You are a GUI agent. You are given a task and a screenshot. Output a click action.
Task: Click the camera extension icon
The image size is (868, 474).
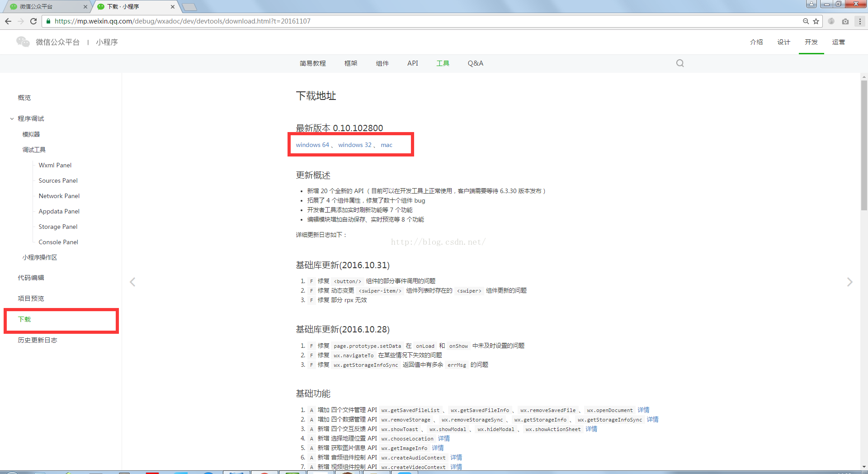coord(845,21)
